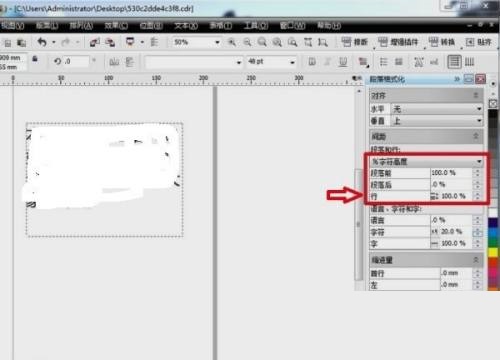Screen dimensions: 500x360
Task: Open the %字符高度 spacing unit dropdown
Action: (x=426, y=162)
